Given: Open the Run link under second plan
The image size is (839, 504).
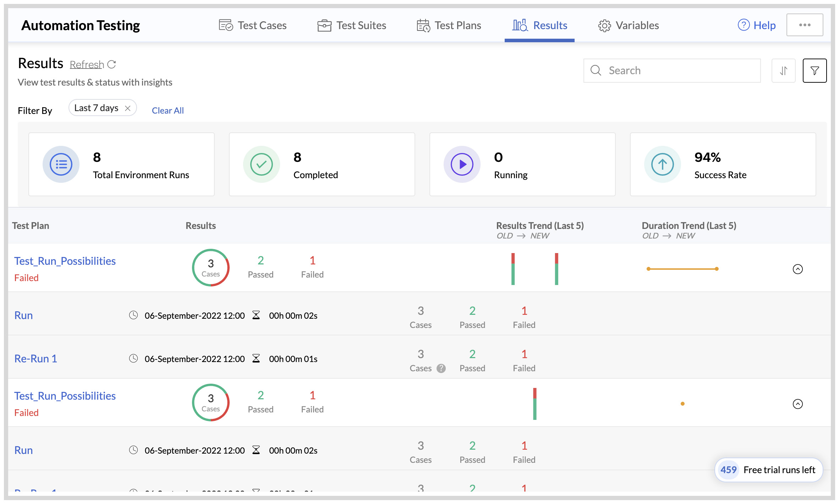Looking at the screenshot, I should point(23,450).
